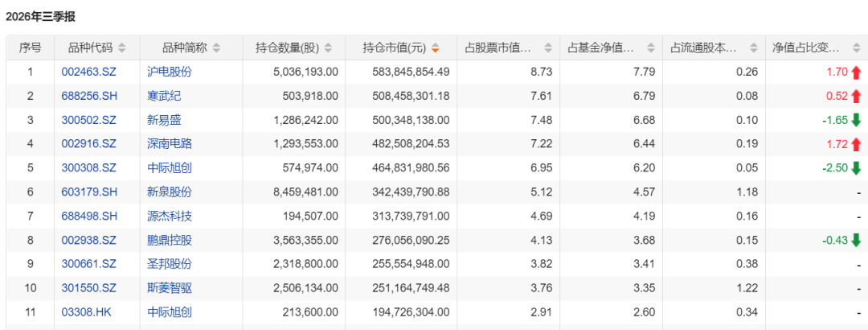Viewport: 868px width, 330px height.
Task: Sort the 占基金净值 column via its icon
Action: coord(650,48)
